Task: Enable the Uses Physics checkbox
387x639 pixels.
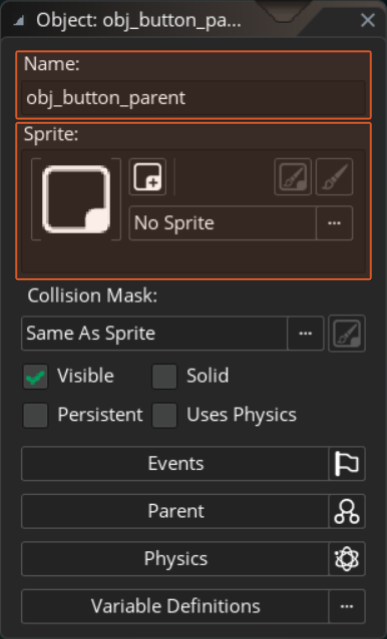Action: click(165, 415)
